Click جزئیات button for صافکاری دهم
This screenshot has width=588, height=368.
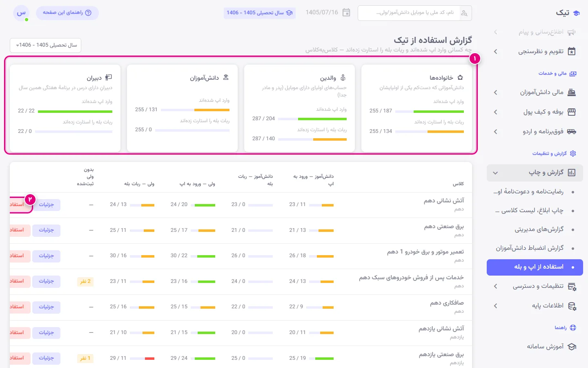point(47,307)
